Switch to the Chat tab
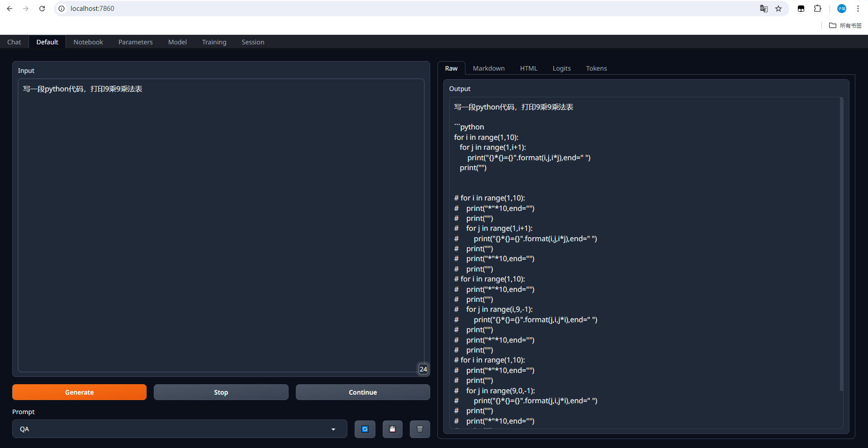This screenshot has width=868, height=448. pyautogui.click(x=14, y=42)
